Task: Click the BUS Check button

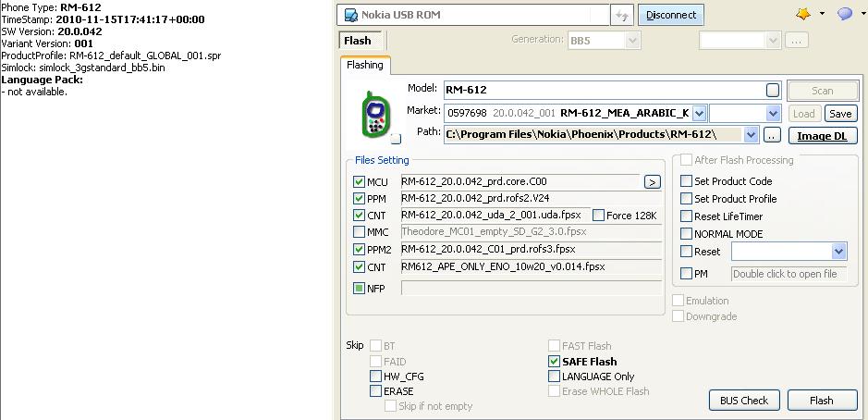Action: click(744, 400)
